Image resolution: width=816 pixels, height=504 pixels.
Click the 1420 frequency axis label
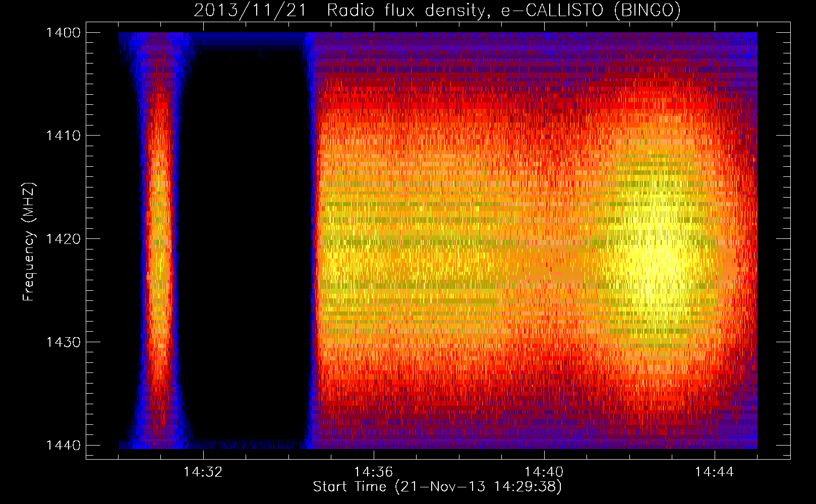point(63,239)
